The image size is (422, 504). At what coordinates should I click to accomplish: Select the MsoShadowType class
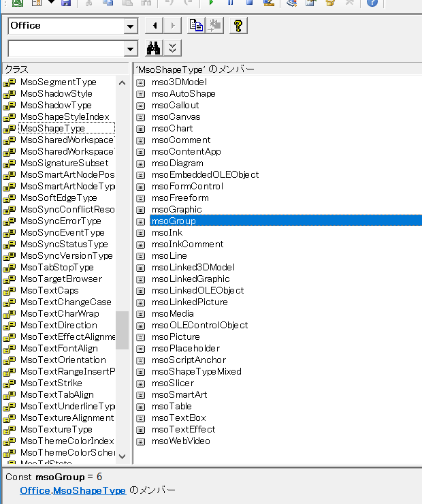[x=56, y=106]
